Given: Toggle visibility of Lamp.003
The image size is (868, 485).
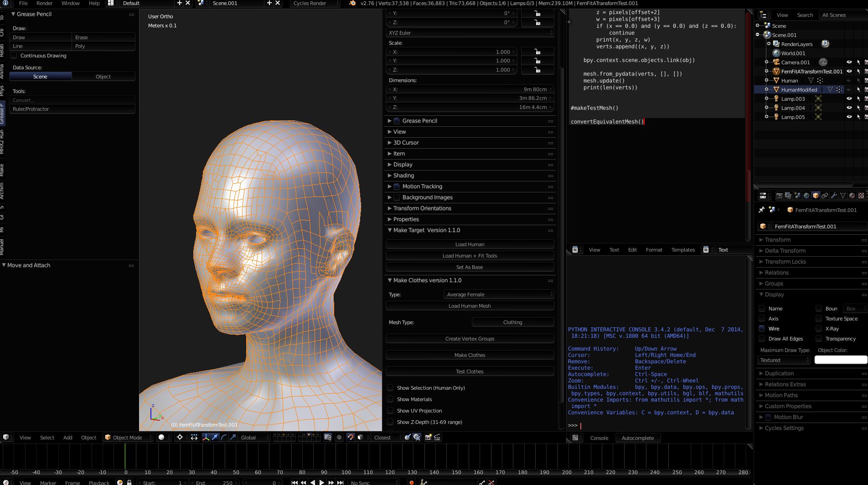Looking at the screenshot, I should click(849, 98).
